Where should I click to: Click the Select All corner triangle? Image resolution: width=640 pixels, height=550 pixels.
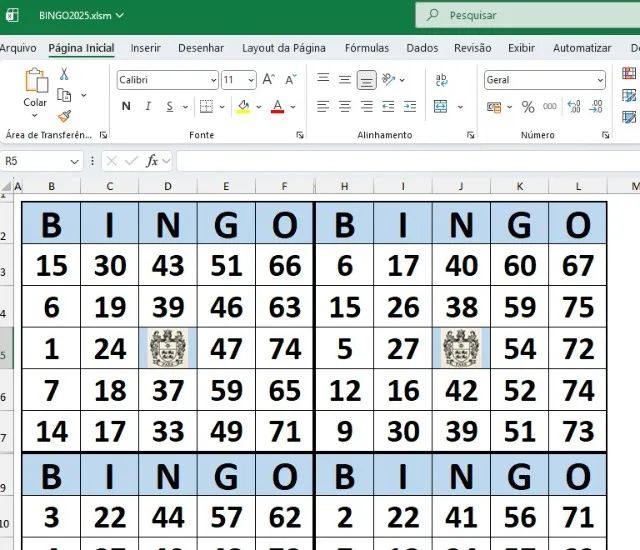(x=6, y=186)
